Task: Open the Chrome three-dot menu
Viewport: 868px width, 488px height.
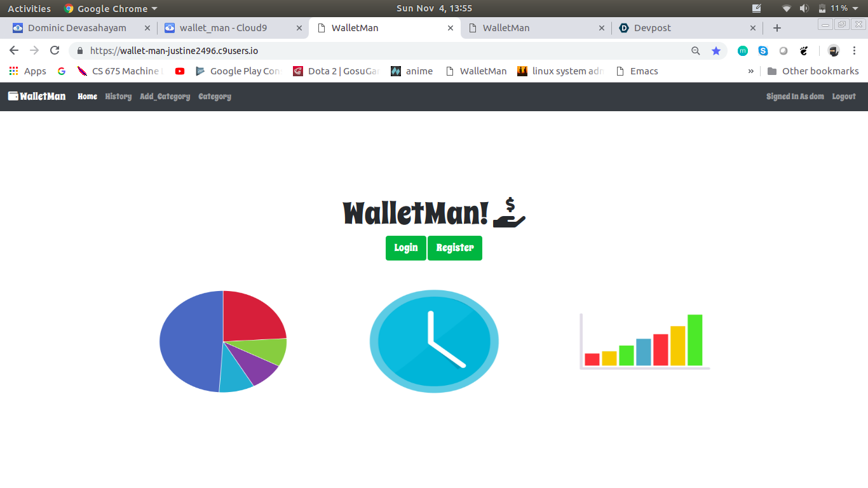Action: coord(854,51)
